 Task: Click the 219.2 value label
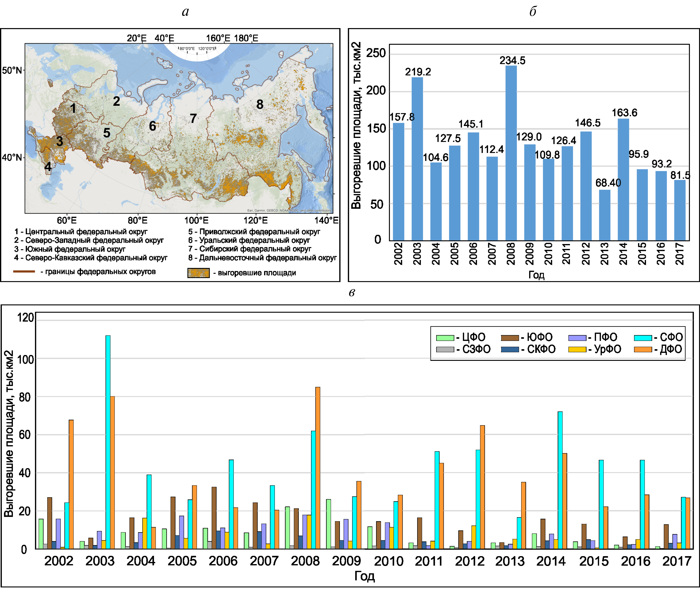point(418,72)
